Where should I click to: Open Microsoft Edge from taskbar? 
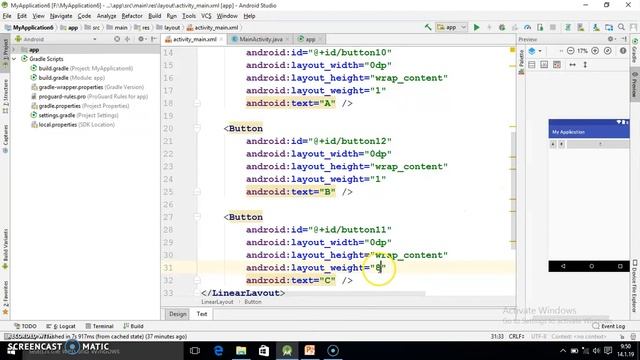click(218, 351)
